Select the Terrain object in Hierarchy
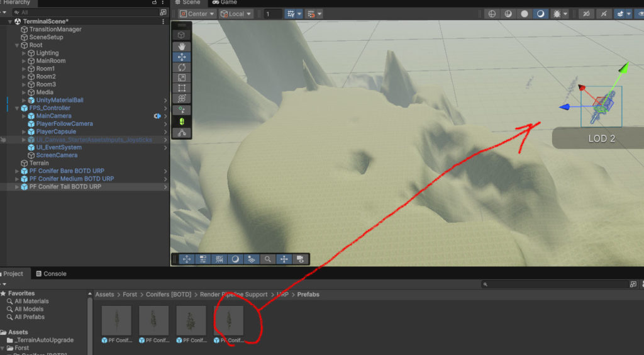Image resolution: width=644 pixels, height=355 pixels. pos(39,163)
